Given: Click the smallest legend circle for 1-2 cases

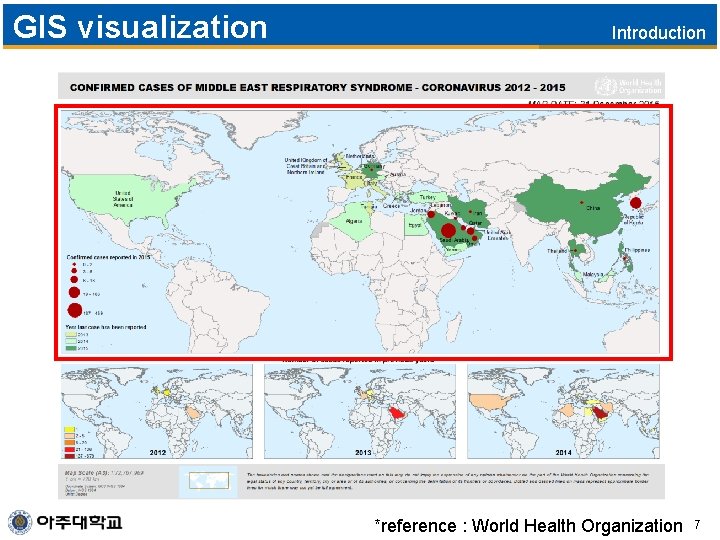Looking at the screenshot, I should (x=74, y=264).
